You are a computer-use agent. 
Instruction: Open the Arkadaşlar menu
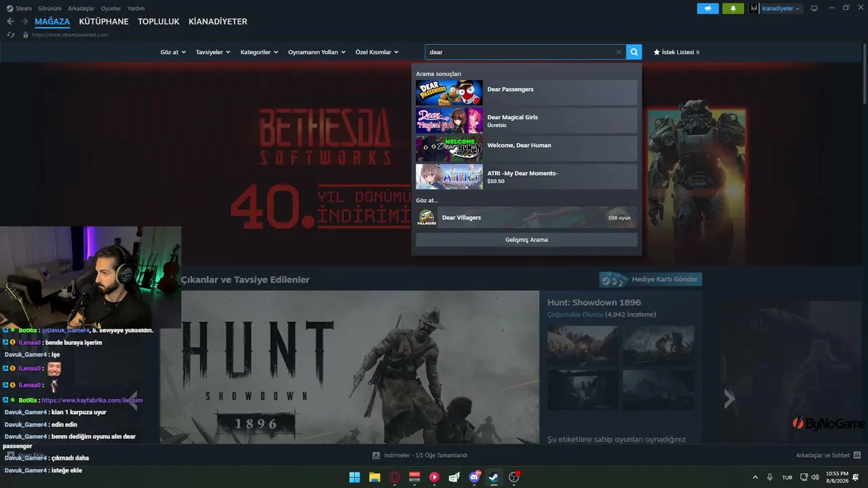[81, 8]
